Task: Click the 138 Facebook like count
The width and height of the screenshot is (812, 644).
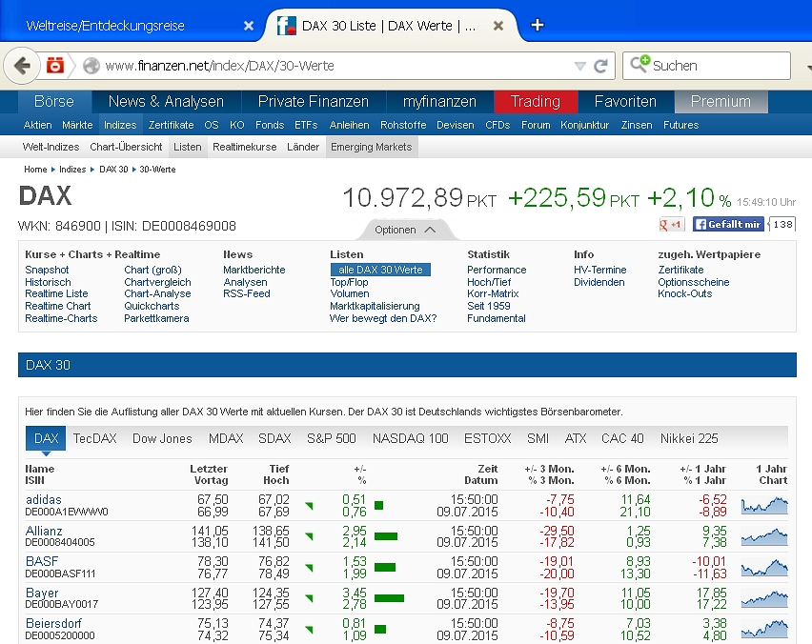Action: (x=782, y=224)
